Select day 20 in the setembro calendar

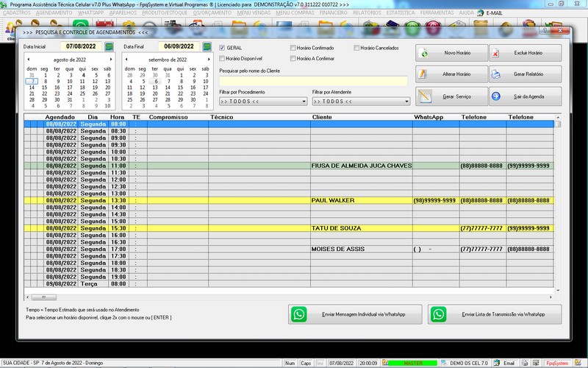pos(155,94)
